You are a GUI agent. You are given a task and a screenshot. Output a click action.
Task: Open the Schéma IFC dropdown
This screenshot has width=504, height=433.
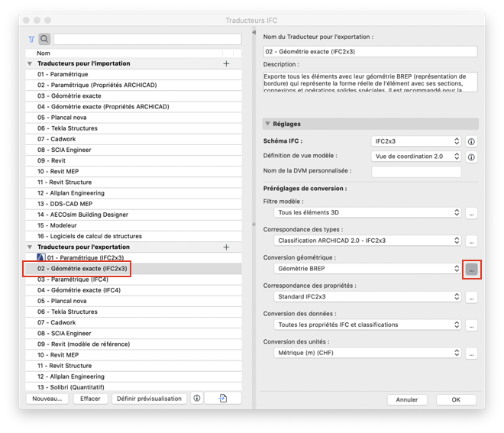pos(416,141)
